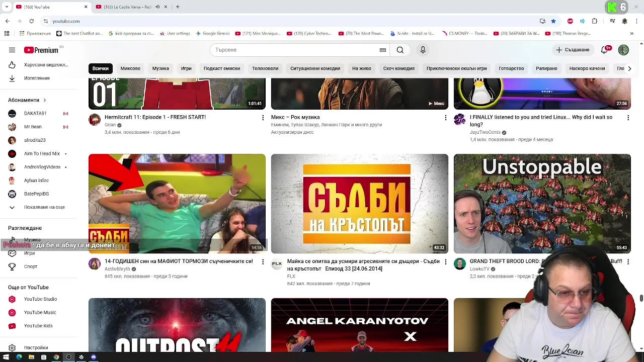The image size is (644, 362).
Task: Select the Ситуационни комедии chip
Action: [x=315, y=68]
